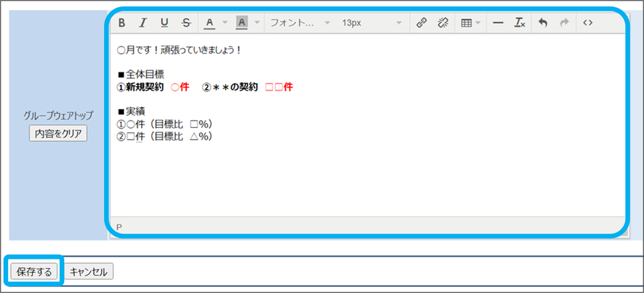The height and width of the screenshot is (293, 644).
Task: Click the text color 'A' button
Action: (x=209, y=23)
